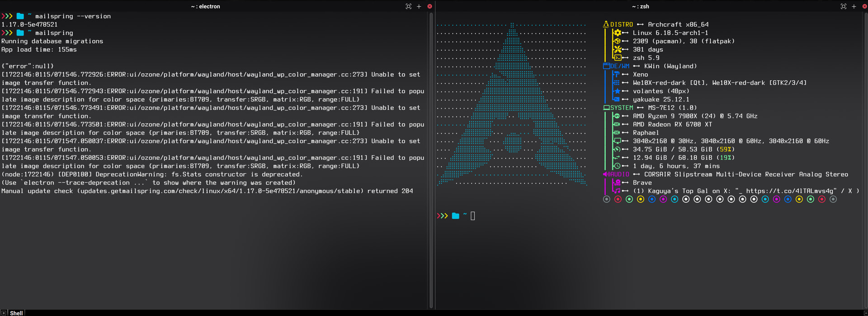Image resolution: width=868 pixels, height=316 pixels.
Task: Click the plus icon in the zsh pane header
Action: tap(854, 6)
